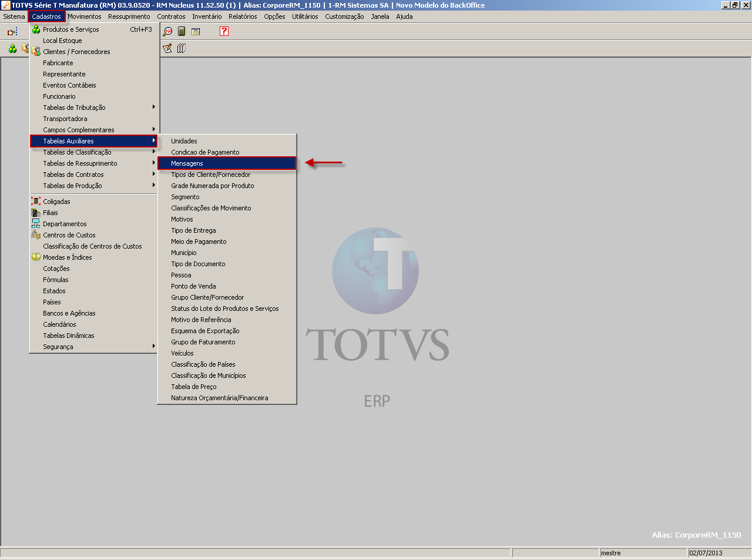Open the Moedas e Índices entry
Viewport: 752px width, 560px height.
click(x=95, y=257)
